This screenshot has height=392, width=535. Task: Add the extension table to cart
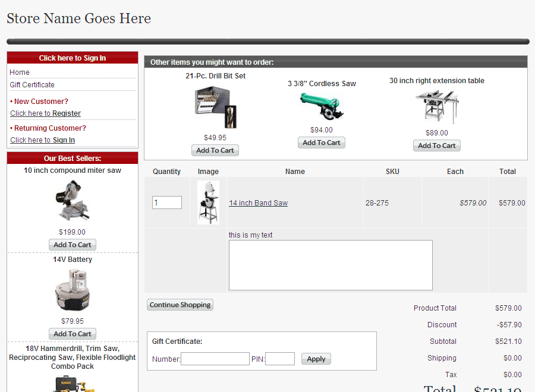437,146
